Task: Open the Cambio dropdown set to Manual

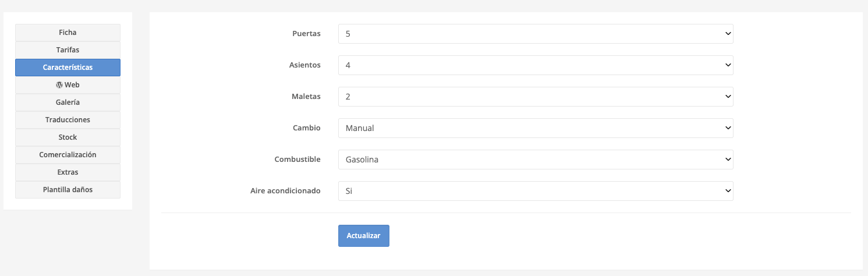Action: pyautogui.click(x=536, y=128)
